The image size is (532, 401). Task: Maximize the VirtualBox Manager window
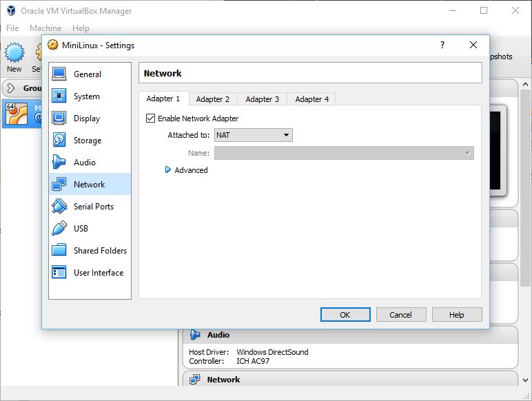pyautogui.click(x=484, y=10)
